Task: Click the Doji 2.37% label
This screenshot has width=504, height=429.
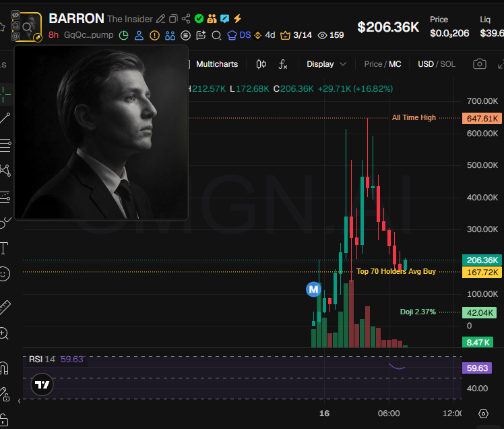Action: pyautogui.click(x=418, y=312)
